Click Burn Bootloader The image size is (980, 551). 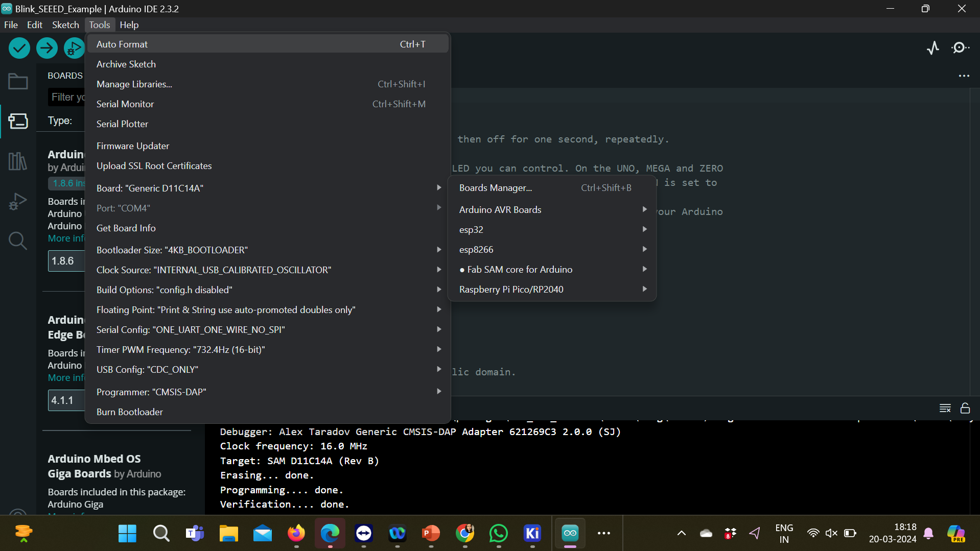click(x=268, y=412)
